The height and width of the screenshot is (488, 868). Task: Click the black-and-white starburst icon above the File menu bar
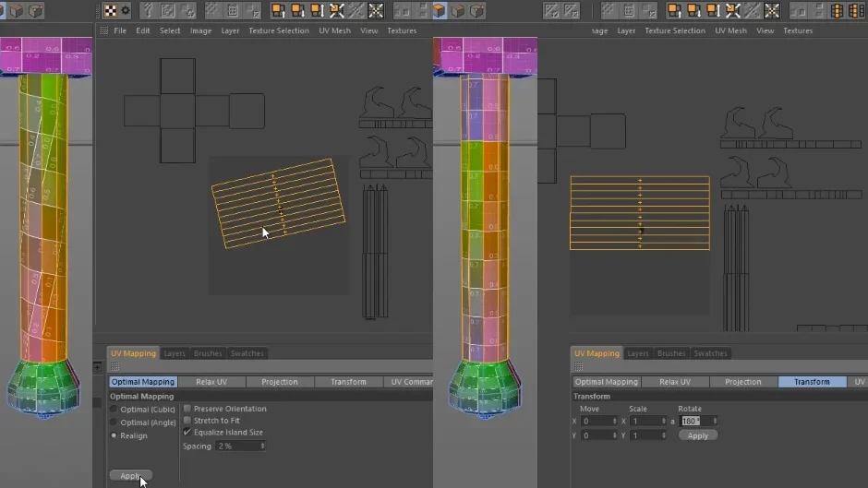376,10
